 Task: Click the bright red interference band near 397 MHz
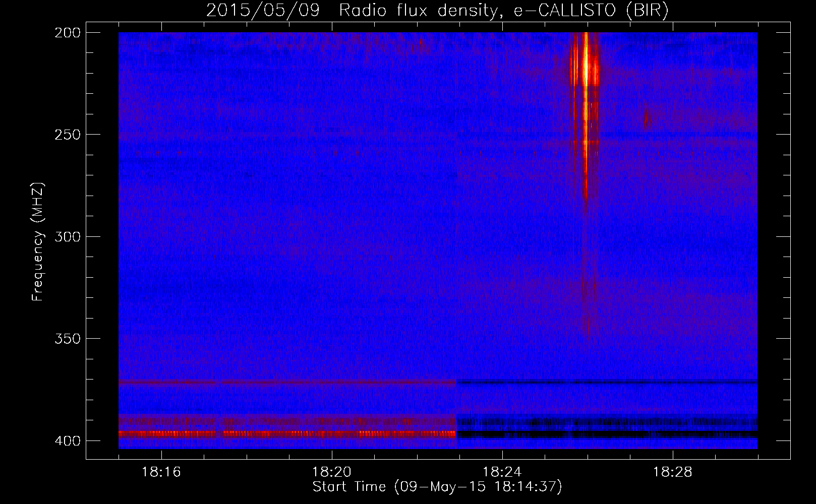pyautogui.click(x=287, y=433)
